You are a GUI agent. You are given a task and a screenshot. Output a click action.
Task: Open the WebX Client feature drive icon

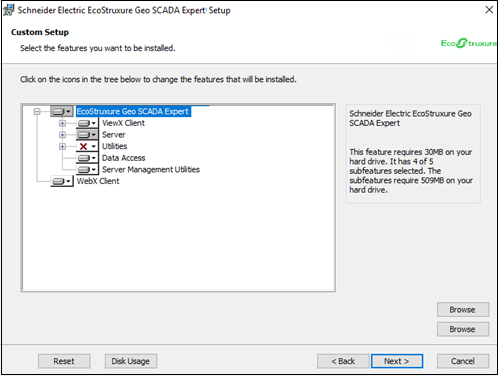point(62,181)
